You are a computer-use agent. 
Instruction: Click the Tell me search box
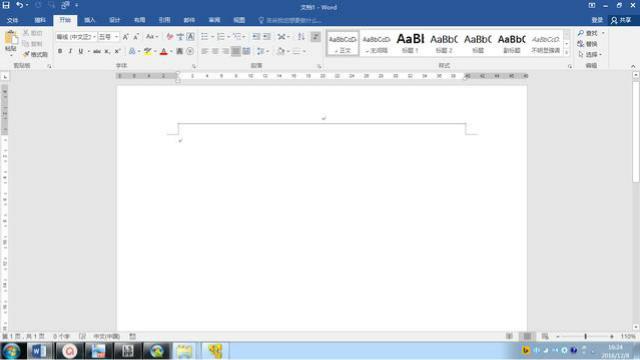point(290,20)
